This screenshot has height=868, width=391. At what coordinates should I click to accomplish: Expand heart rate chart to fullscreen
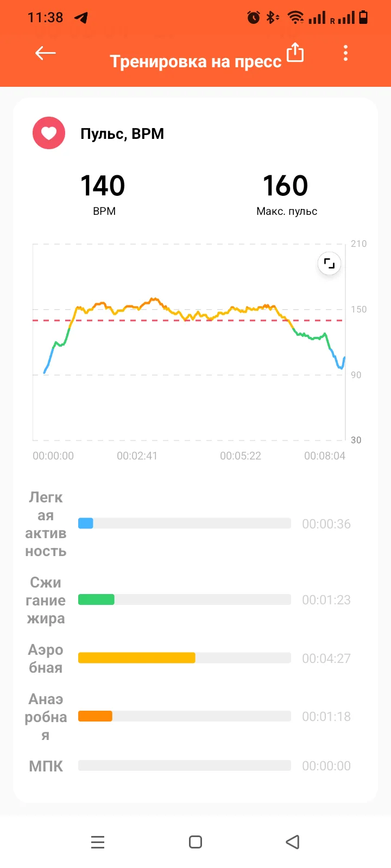[329, 264]
